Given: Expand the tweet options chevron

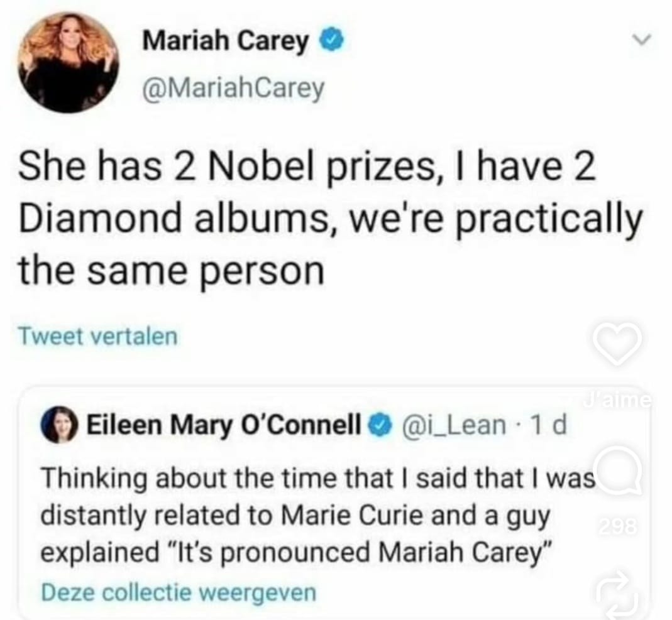Looking at the screenshot, I should point(641,38).
